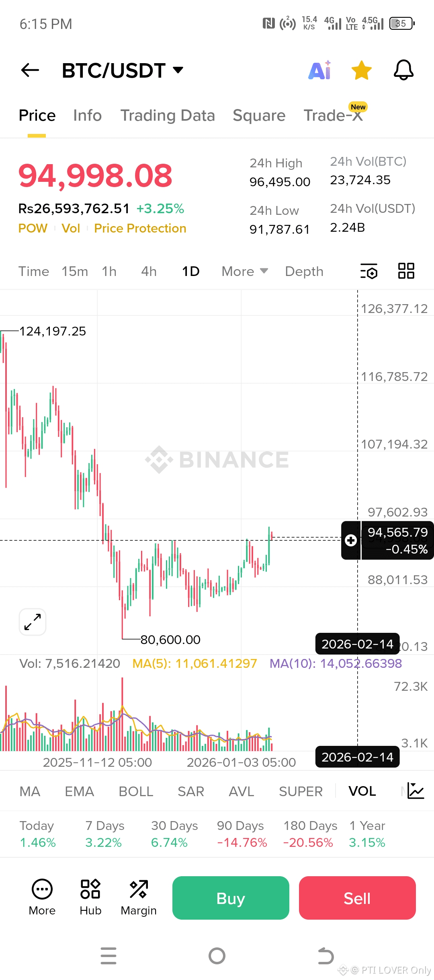Open the AI assistant icon
434x980 pixels.
320,70
